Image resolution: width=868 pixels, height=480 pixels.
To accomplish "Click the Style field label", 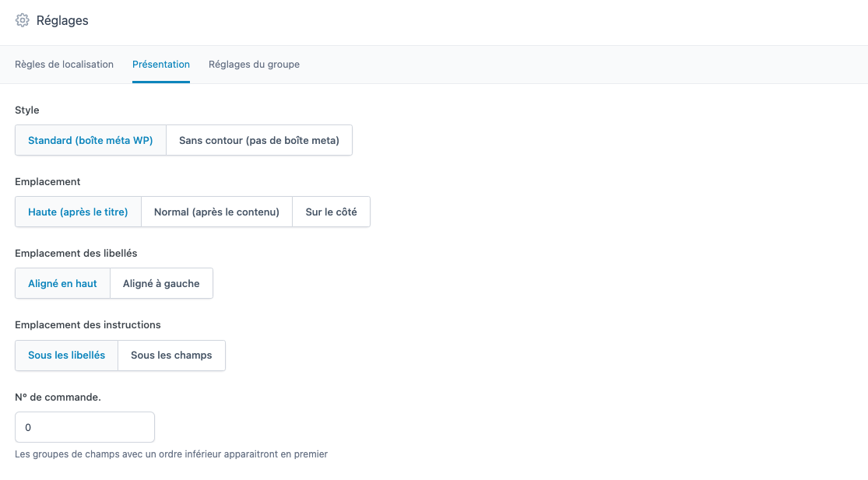I will coord(27,110).
